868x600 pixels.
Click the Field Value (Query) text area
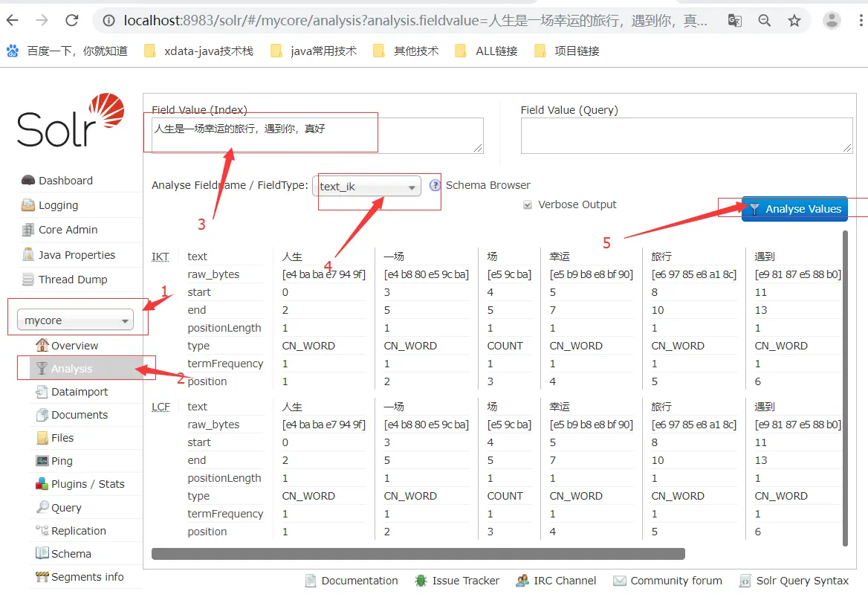pos(687,135)
